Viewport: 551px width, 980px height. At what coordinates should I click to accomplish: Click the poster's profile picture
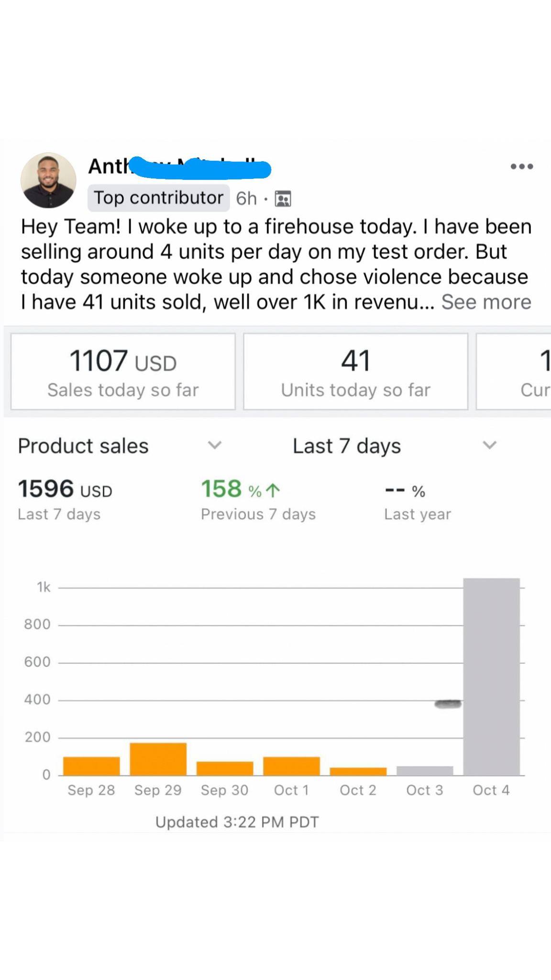click(48, 180)
